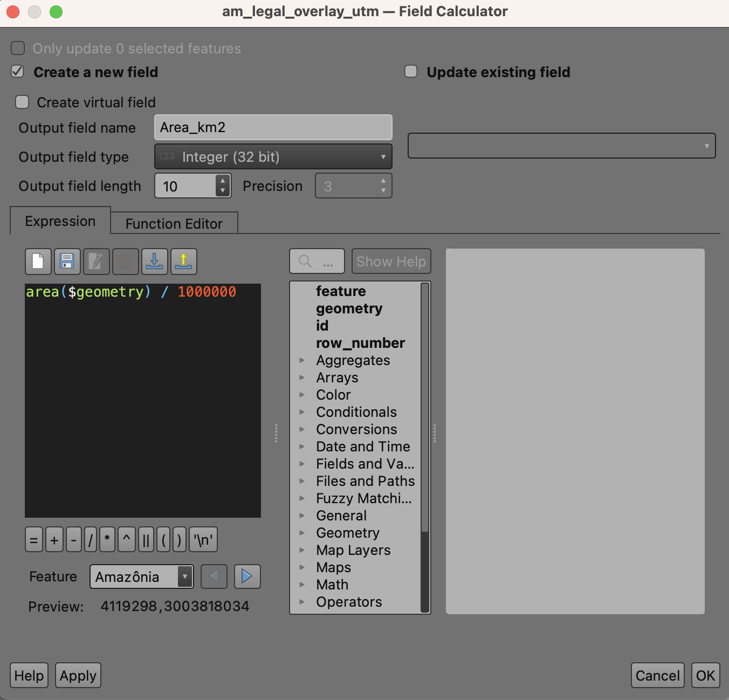This screenshot has width=729, height=700.
Task: Insert the string concatenation || operator
Action: coord(146,540)
